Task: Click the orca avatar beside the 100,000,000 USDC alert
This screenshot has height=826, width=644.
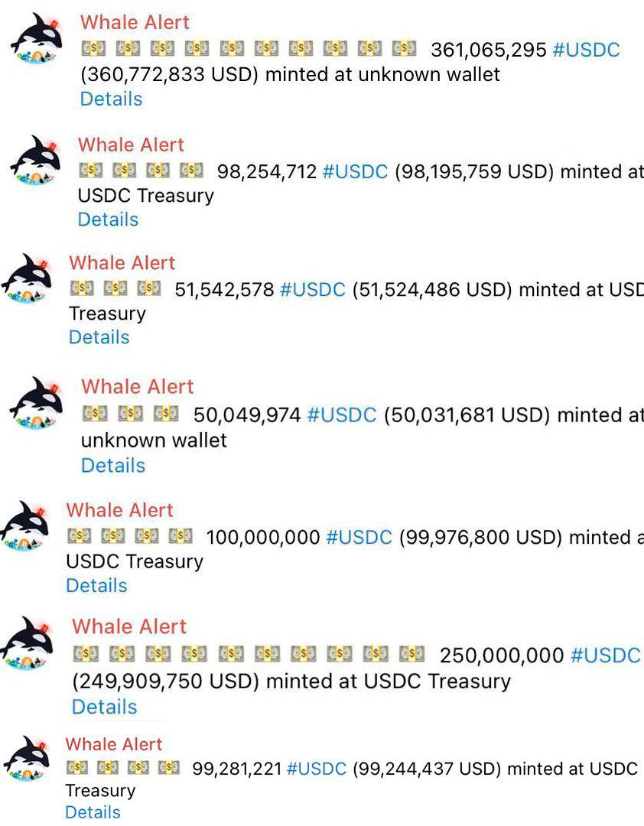Action: coord(25,525)
